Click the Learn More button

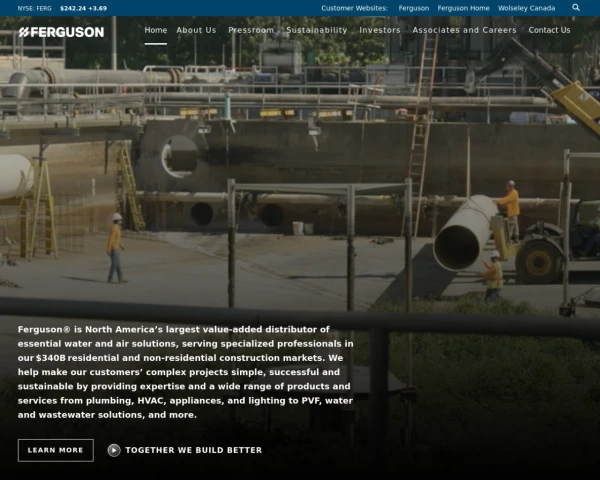(x=55, y=450)
